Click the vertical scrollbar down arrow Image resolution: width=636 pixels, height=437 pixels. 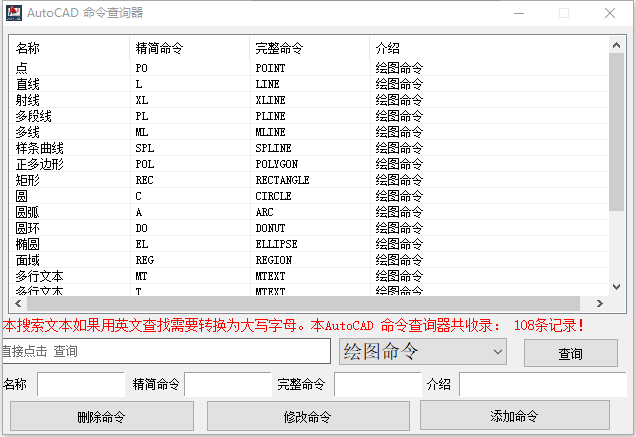617,288
